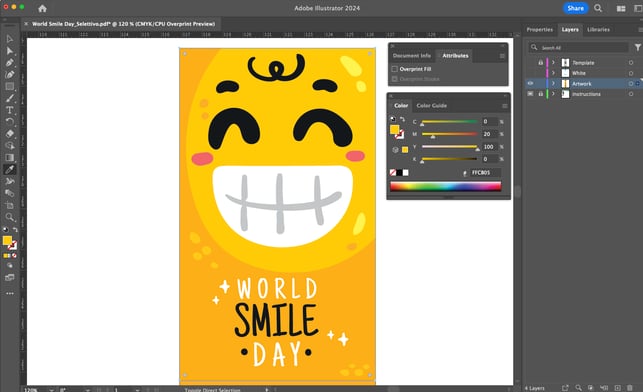Viewport: 643px width, 392px height.
Task: Open the Color panel menu
Action: click(x=505, y=106)
